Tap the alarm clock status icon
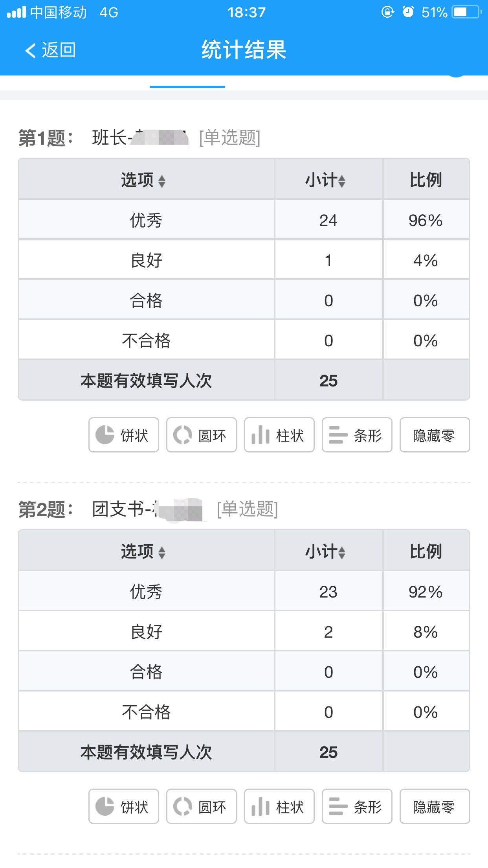This screenshot has height=868, width=488. coord(408,12)
